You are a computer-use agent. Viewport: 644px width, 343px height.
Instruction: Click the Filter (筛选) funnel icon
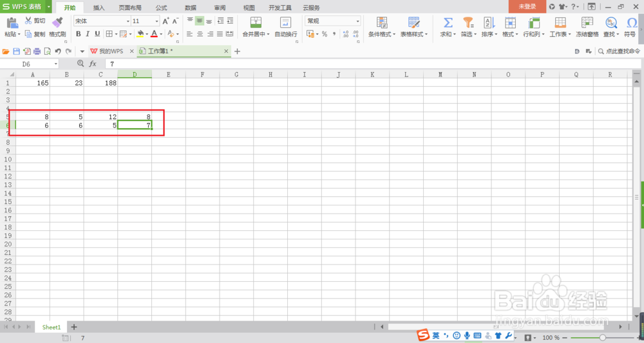point(468,23)
